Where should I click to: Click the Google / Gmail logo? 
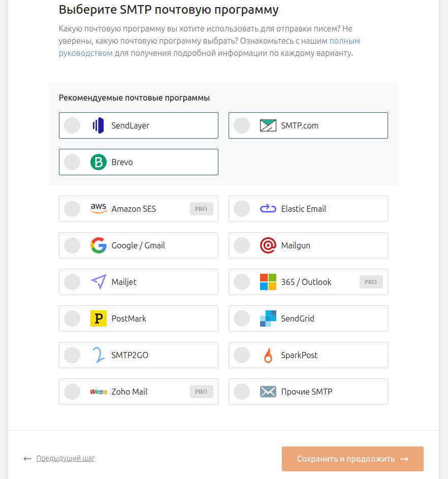pos(98,245)
